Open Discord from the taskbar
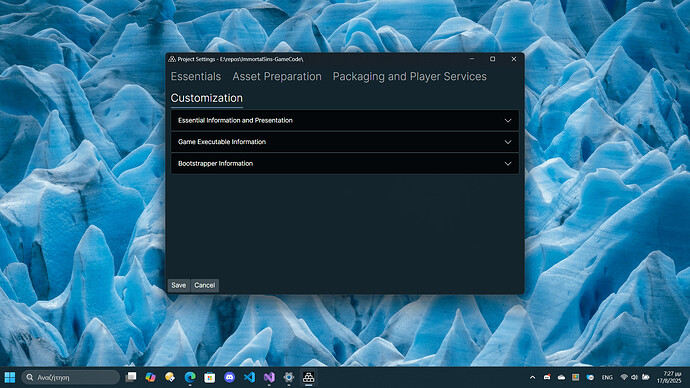The image size is (690, 388). pyautogui.click(x=230, y=377)
